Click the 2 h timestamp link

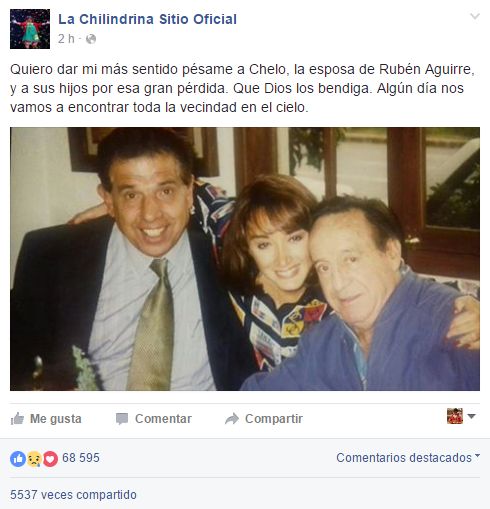(66, 39)
